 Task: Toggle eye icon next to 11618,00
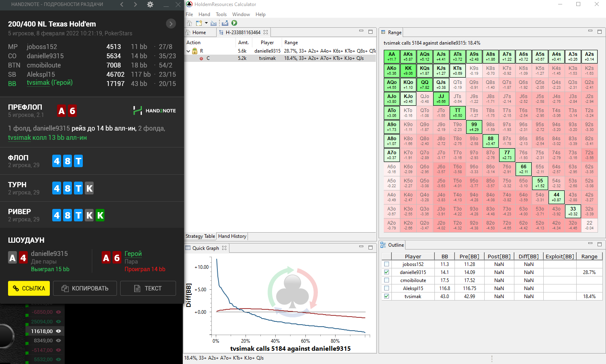click(59, 331)
